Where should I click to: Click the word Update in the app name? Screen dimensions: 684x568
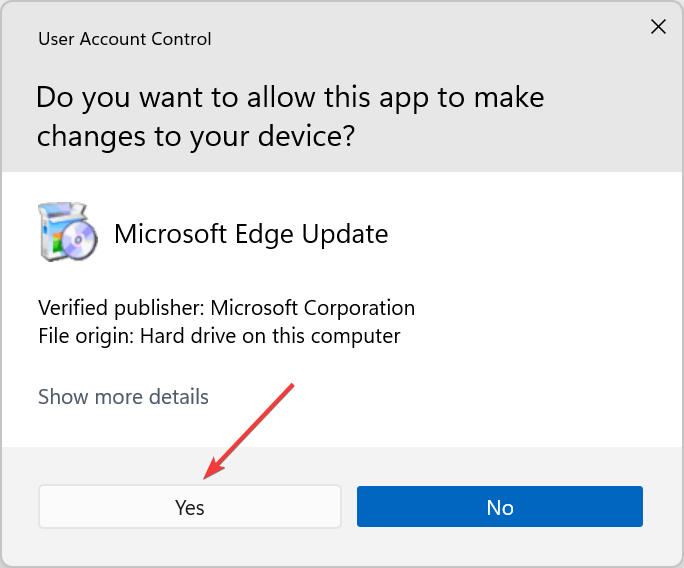(x=345, y=235)
